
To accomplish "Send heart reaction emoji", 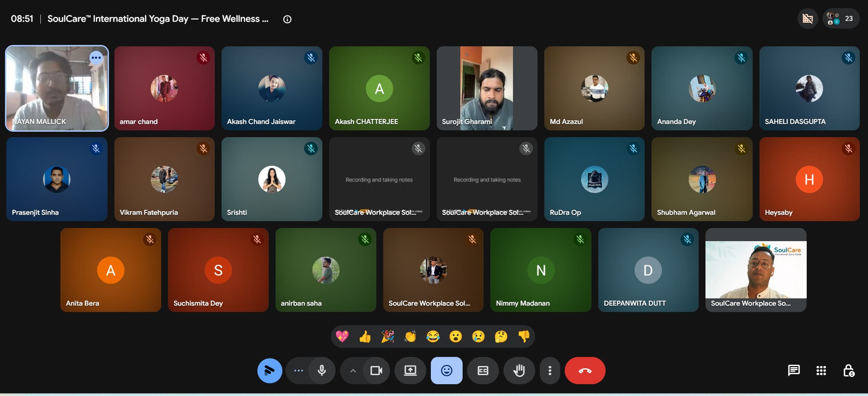I will tap(342, 337).
